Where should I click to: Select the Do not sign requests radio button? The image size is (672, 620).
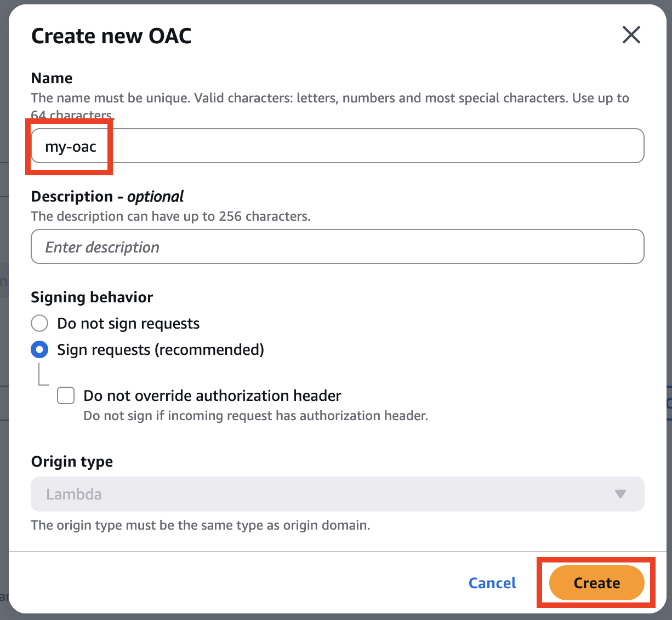[x=39, y=324]
